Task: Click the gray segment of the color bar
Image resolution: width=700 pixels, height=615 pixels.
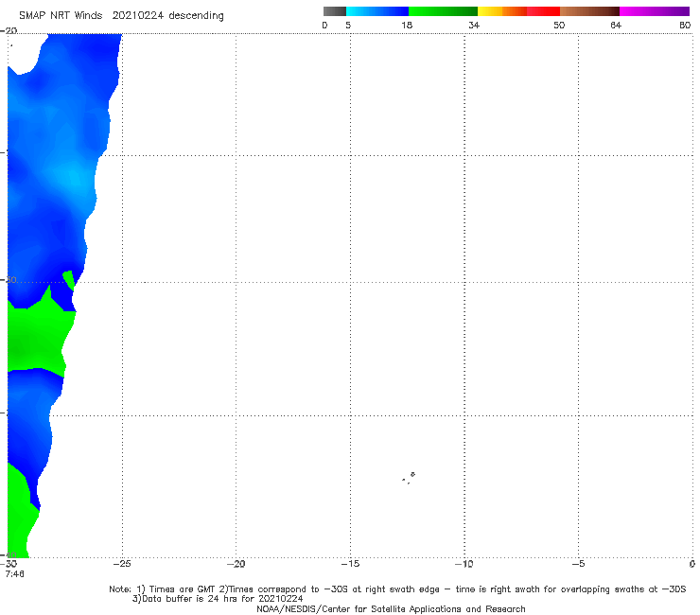Action: pyautogui.click(x=335, y=11)
